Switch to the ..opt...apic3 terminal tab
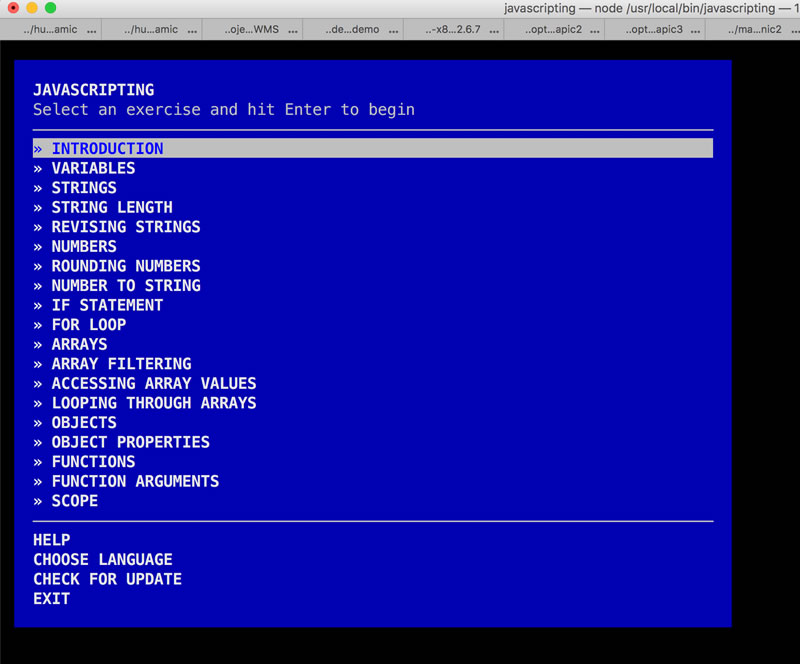This screenshot has height=664, width=800. (x=654, y=30)
